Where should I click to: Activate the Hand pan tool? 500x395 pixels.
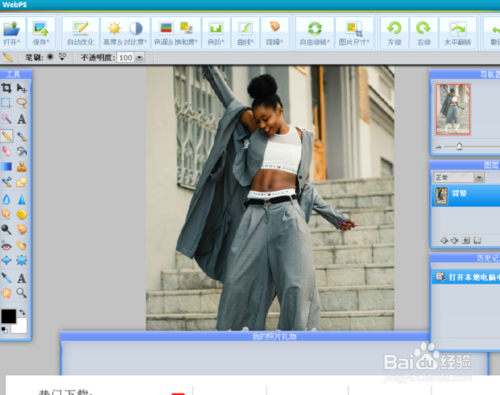point(6,293)
